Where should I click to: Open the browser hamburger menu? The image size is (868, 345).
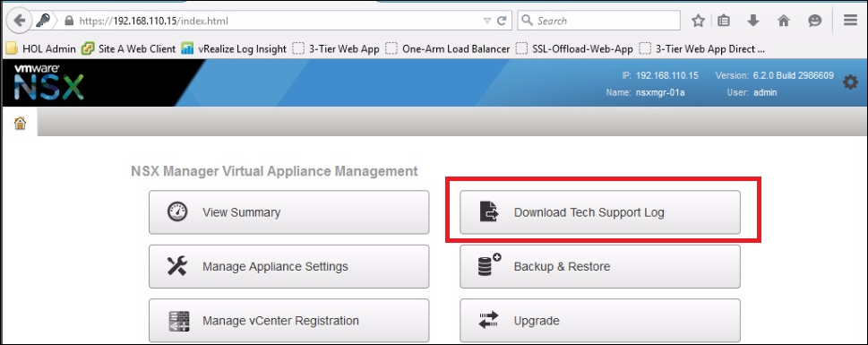coord(850,21)
